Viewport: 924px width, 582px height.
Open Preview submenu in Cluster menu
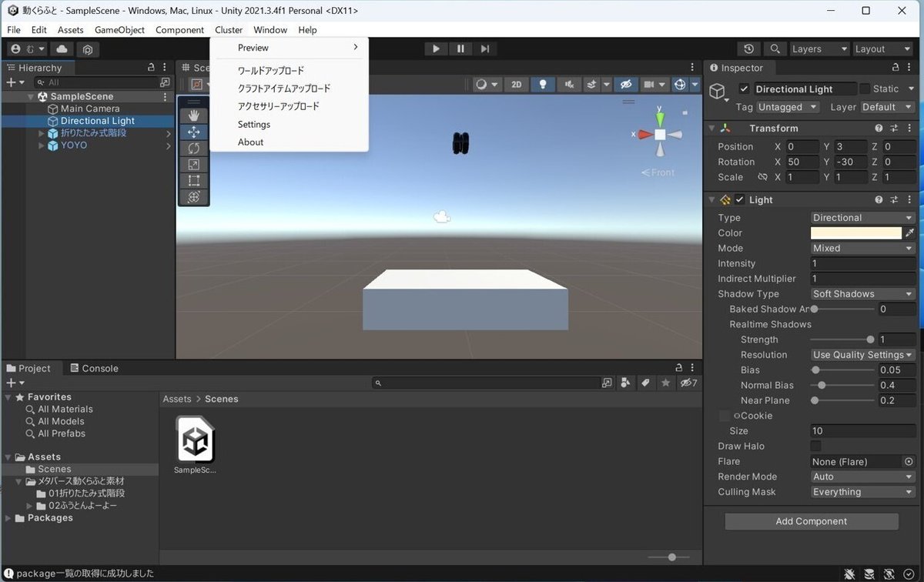[289, 48]
